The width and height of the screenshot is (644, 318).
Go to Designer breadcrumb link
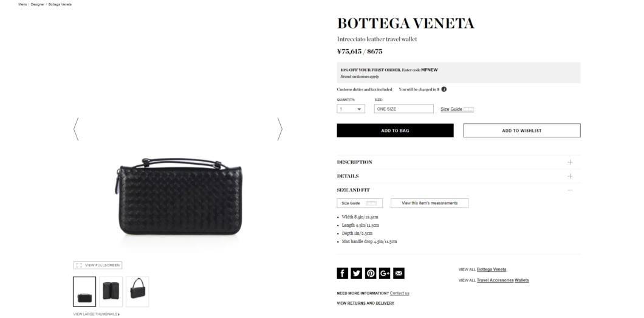(38, 4)
